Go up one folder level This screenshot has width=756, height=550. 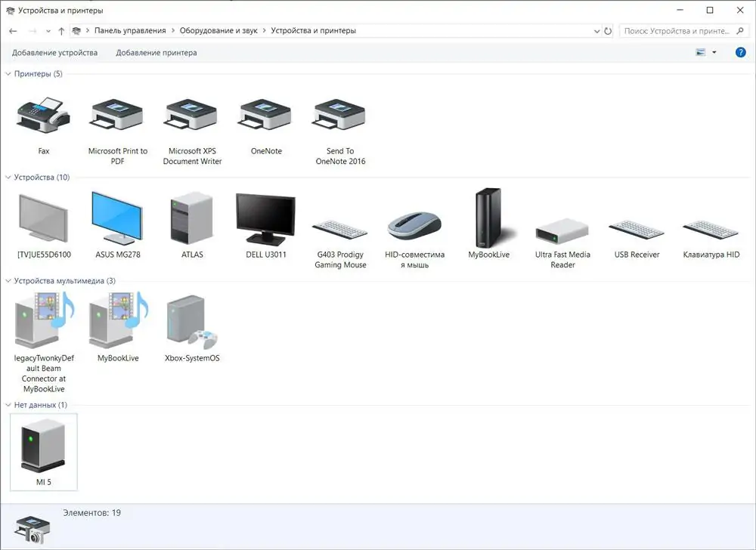(61, 31)
